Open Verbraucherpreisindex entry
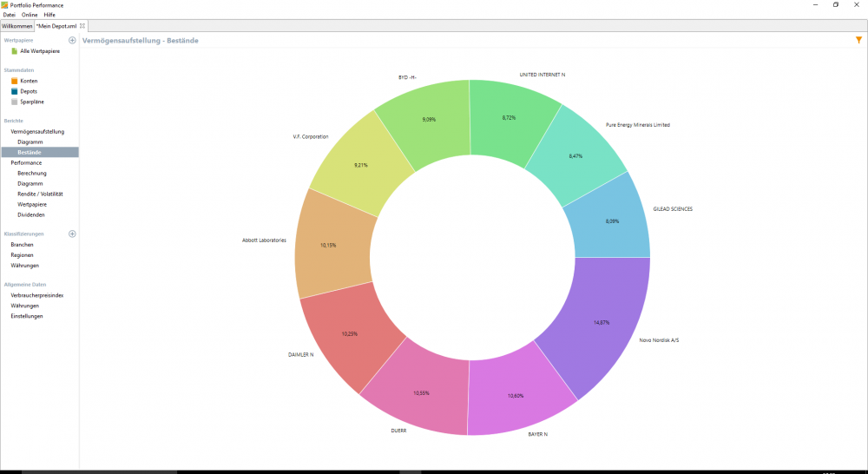The height and width of the screenshot is (474, 868). [x=37, y=296]
